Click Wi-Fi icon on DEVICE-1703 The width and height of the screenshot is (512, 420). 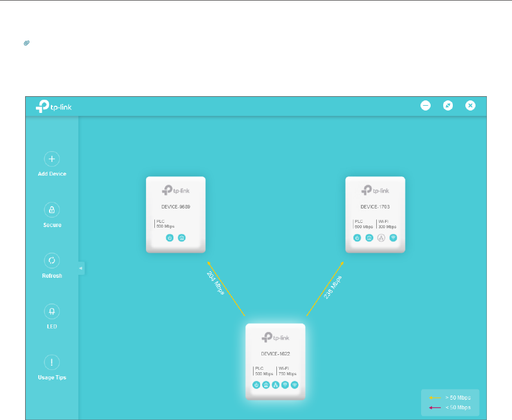[x=393, y=238]
